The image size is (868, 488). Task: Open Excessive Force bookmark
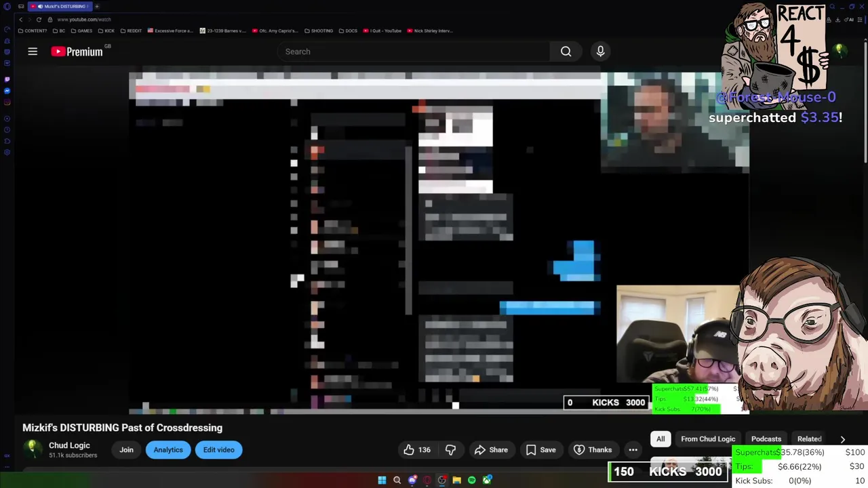click(170, 30)
